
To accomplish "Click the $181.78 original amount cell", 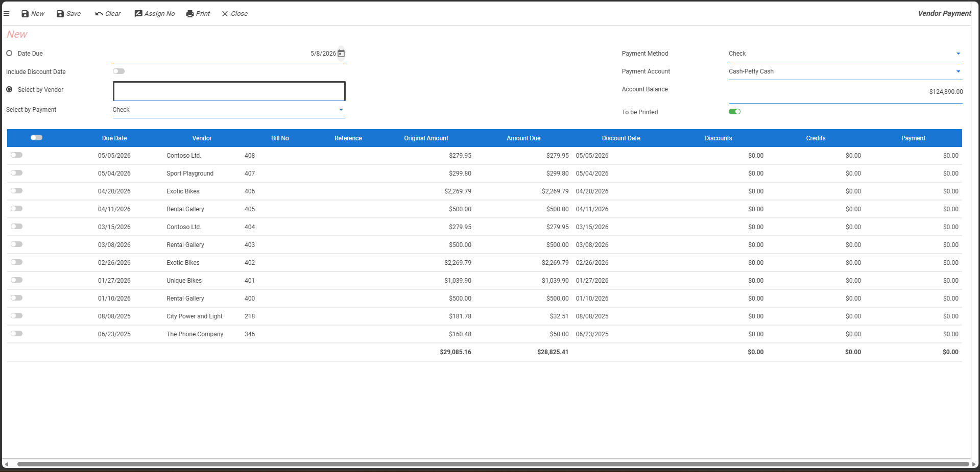I will click(460, 316).
